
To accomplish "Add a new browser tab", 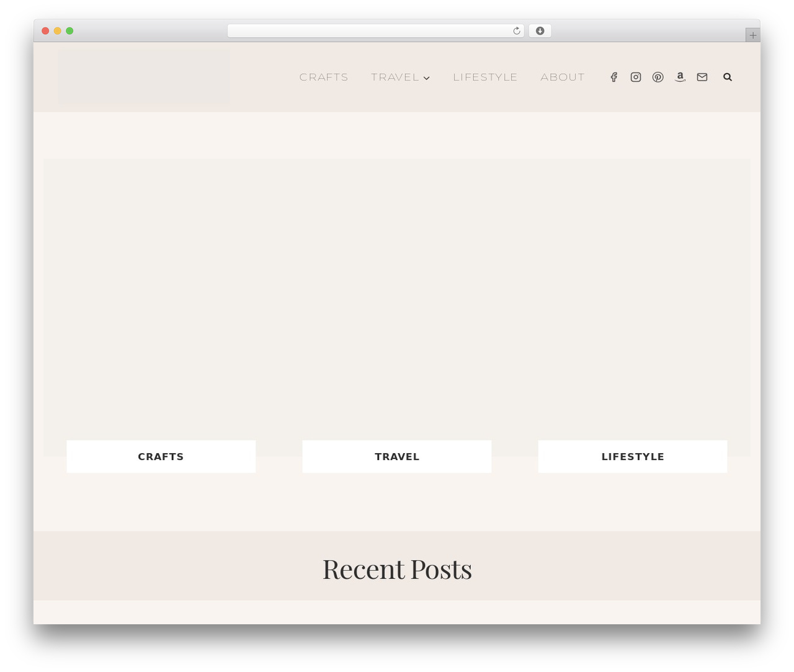I will (752, 35).
